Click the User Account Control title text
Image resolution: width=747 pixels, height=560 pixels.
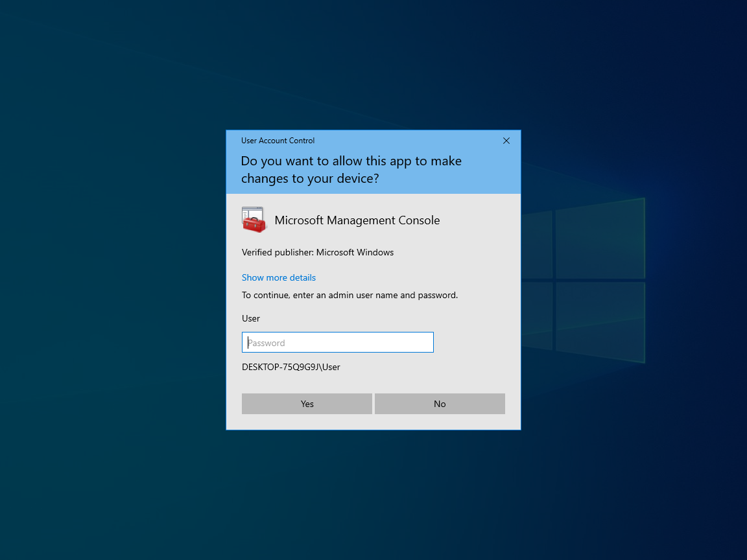(278, 141)
